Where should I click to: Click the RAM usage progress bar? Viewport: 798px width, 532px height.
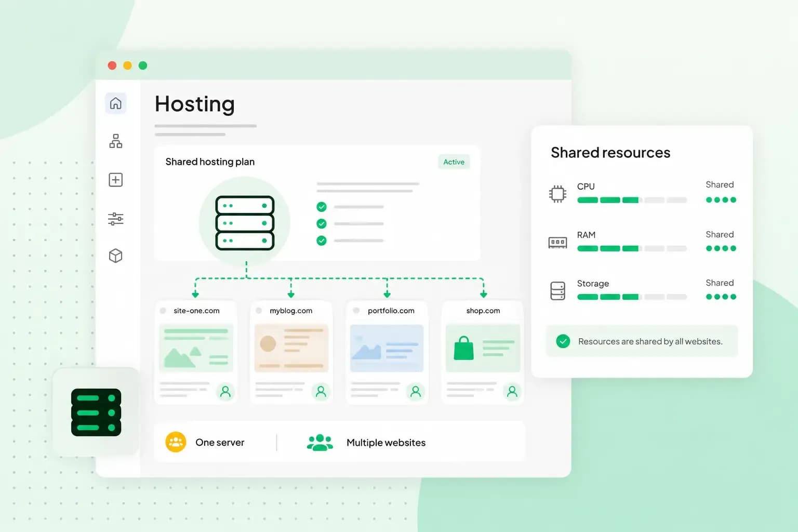pyautogui.click(x=632, y=248)
